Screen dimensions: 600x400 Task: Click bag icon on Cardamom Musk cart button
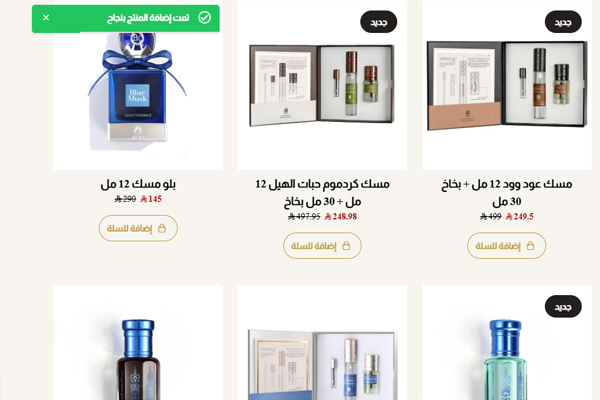click(346, 246)
